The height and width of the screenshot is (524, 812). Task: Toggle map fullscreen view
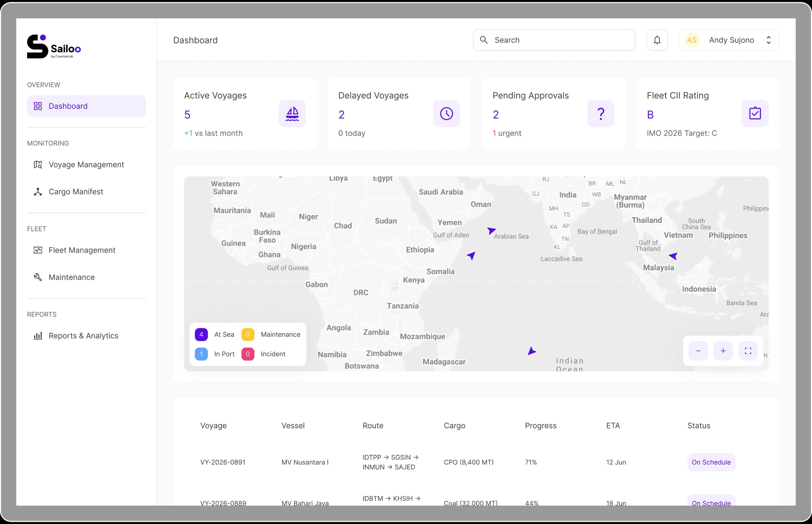click(x=748, y=351)
